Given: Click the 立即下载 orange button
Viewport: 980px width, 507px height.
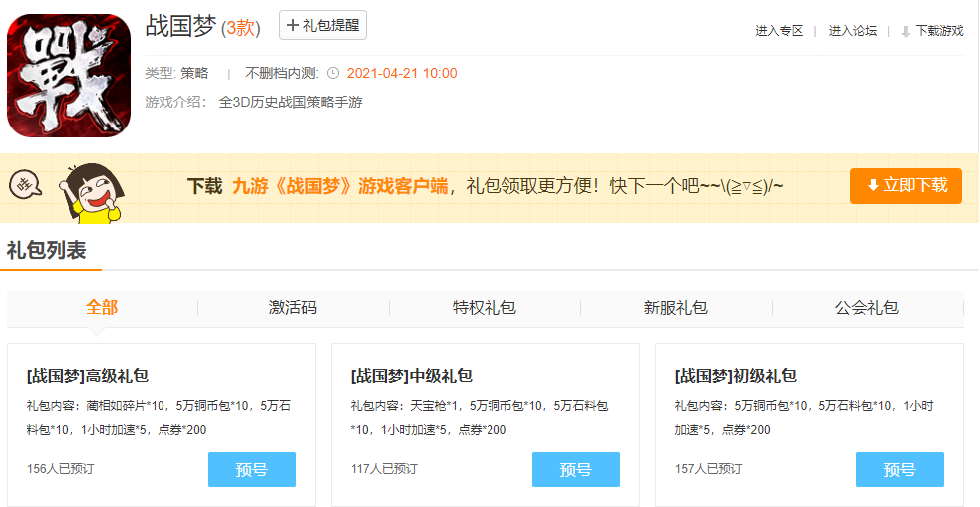Looking at the screenshot, I should [905, 186].
